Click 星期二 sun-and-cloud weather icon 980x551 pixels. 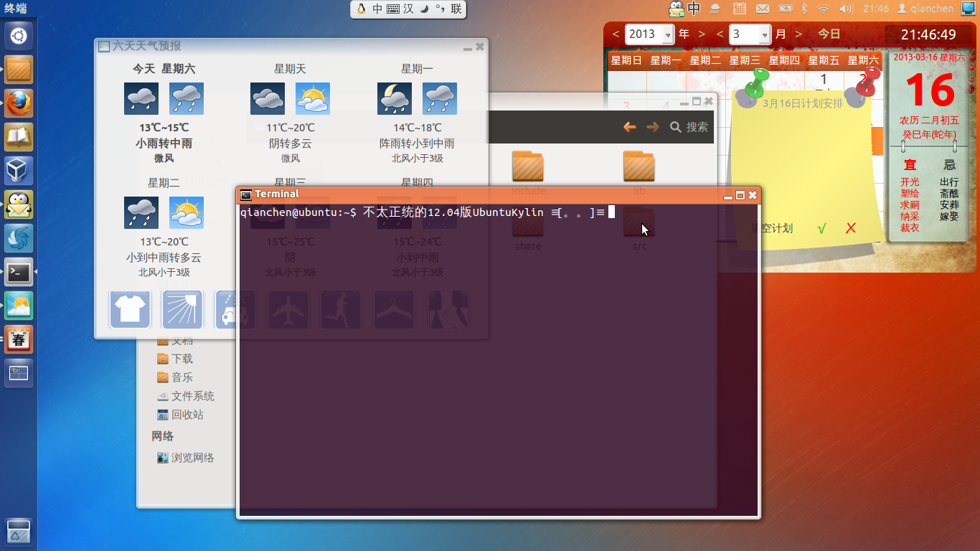point(187,212)
